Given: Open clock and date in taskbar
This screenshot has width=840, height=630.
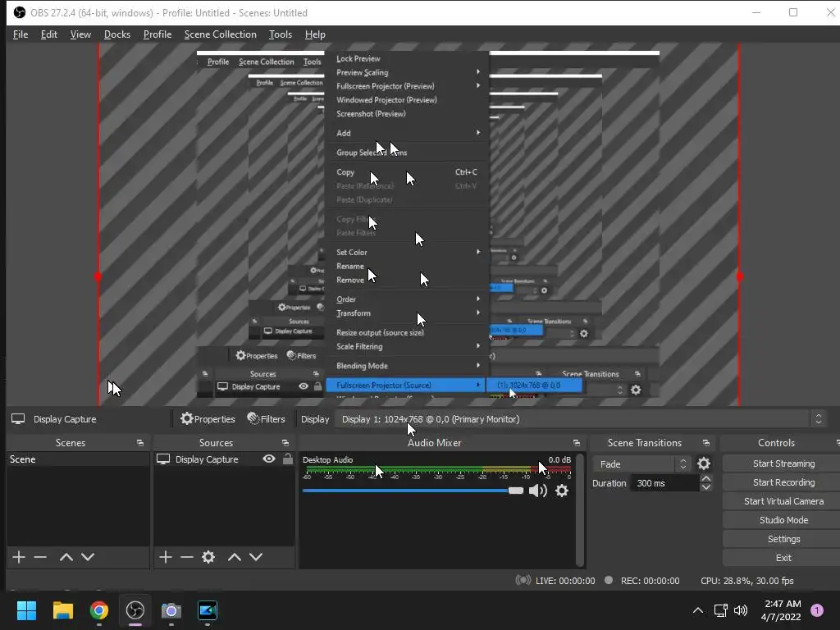Looking at the screenshot, I should 781,610.
